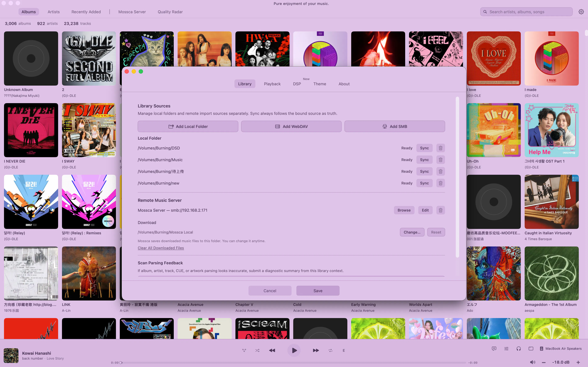Delete the /Volumes/Burning/DSD folder source
This screenshot has width=588, height=367.
[x=440, y=148]
